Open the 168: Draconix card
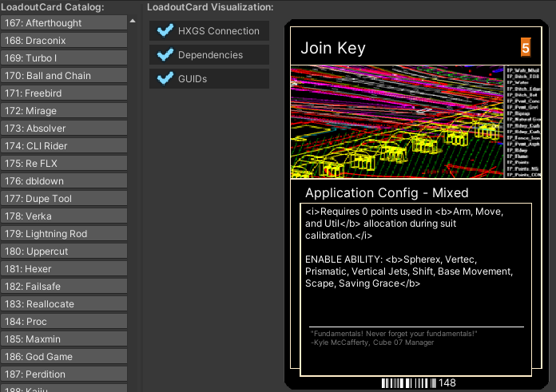The image size is (556, 392). pos(63,41)
